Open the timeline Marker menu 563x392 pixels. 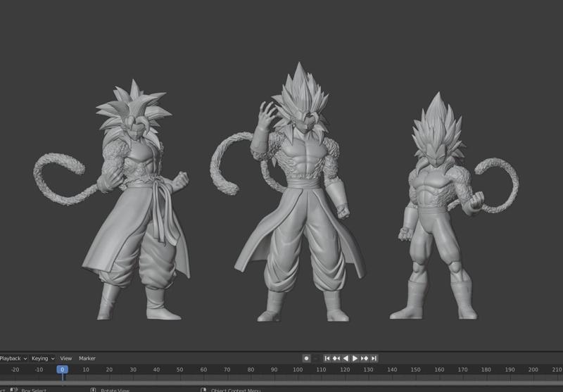(x=87, y=358)
